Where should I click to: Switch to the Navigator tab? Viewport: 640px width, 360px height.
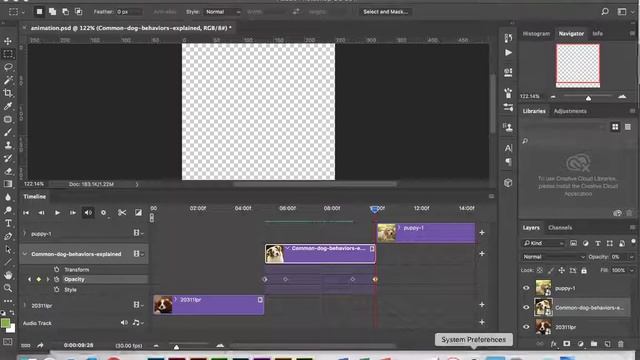tap(571, 33)
